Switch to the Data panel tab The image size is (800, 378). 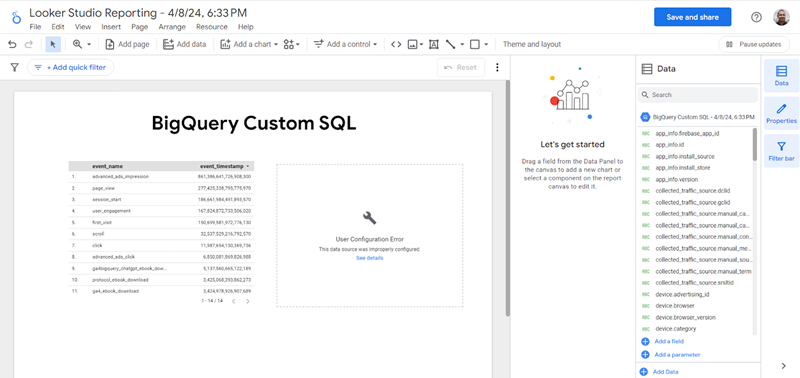781,75
